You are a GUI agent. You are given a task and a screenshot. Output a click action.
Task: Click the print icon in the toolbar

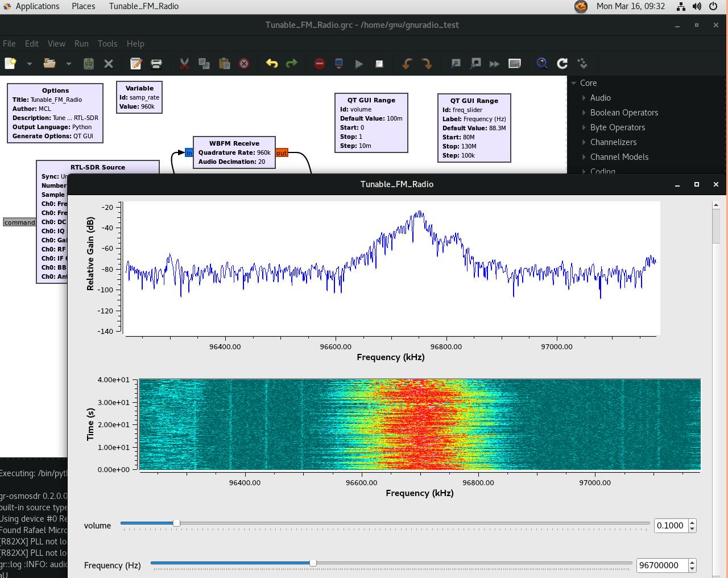[x=156, y=64]
